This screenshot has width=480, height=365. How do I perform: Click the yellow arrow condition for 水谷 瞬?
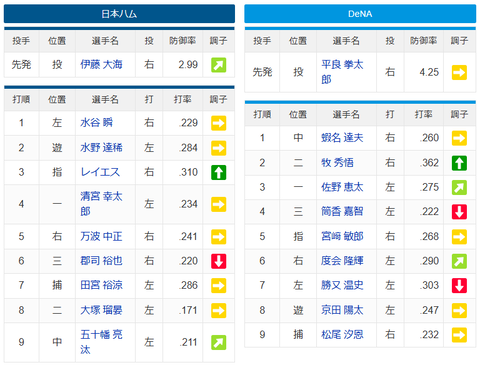click(219, 123)
